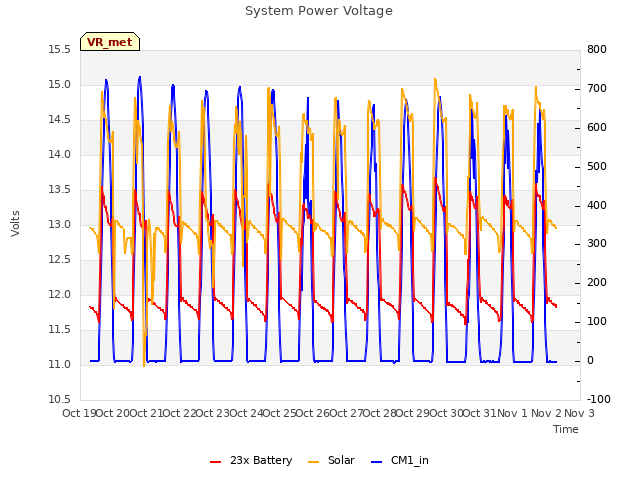Click the 400 right axis value
The height and width of the screenshot is (480, 640).
pyautogui.click(x=597, y=205)
